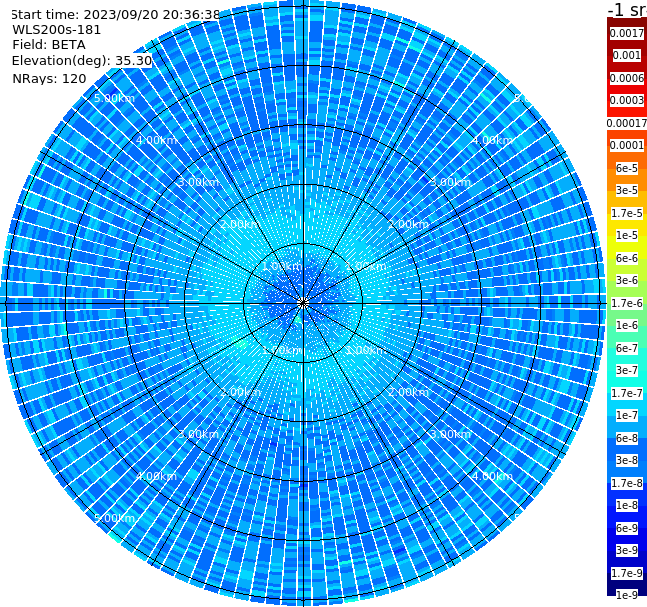Screen dimensions: 647x607
Task: Click the 6e-9 colorbar tick label
Action: 627,528
